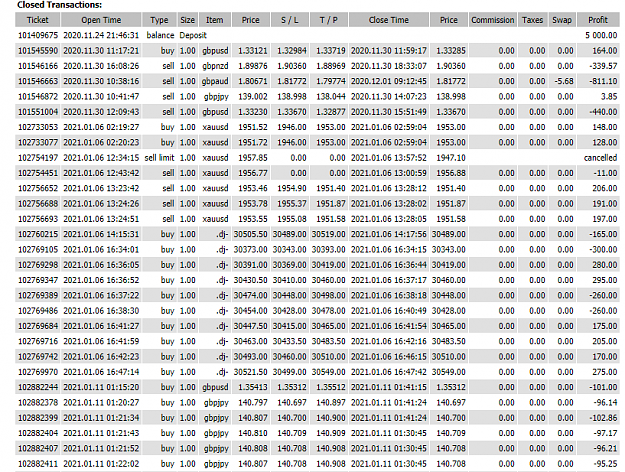Click profit value -811.10

pyautogui.click(x=603, y=81)
